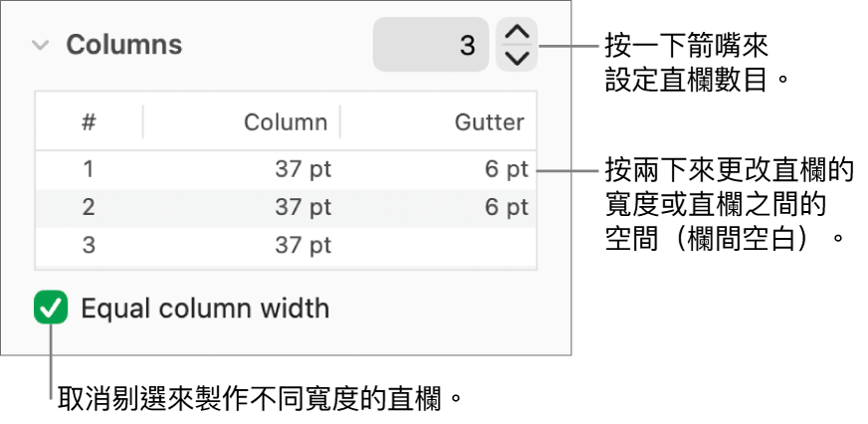Collapse the Columns section disclosure chevron

click(x=40, y=45)
